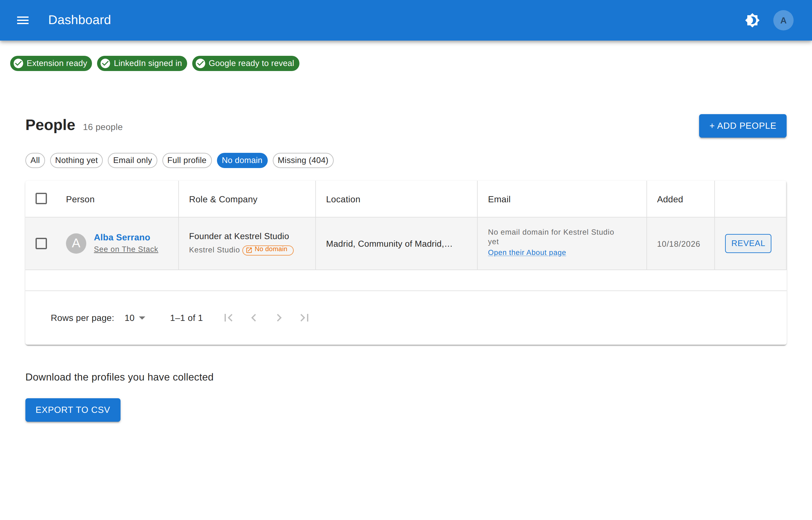This screenshot has width=812, height=520.
Task: Click the Extension ready status chip
Action: coord(51,63)
